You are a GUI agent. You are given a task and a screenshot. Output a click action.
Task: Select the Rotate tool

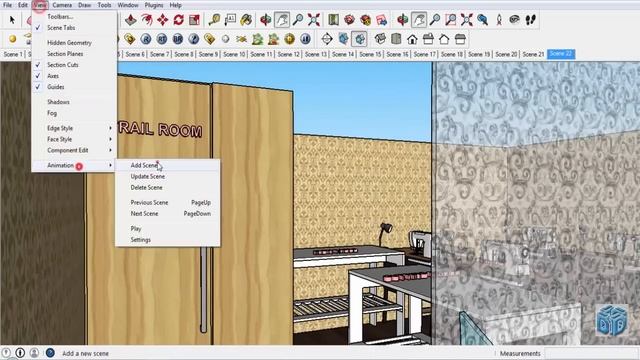tap(178, 20)
